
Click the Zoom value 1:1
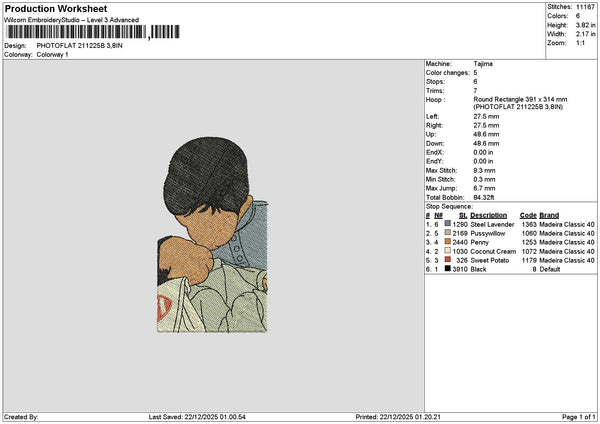(580, 43)
